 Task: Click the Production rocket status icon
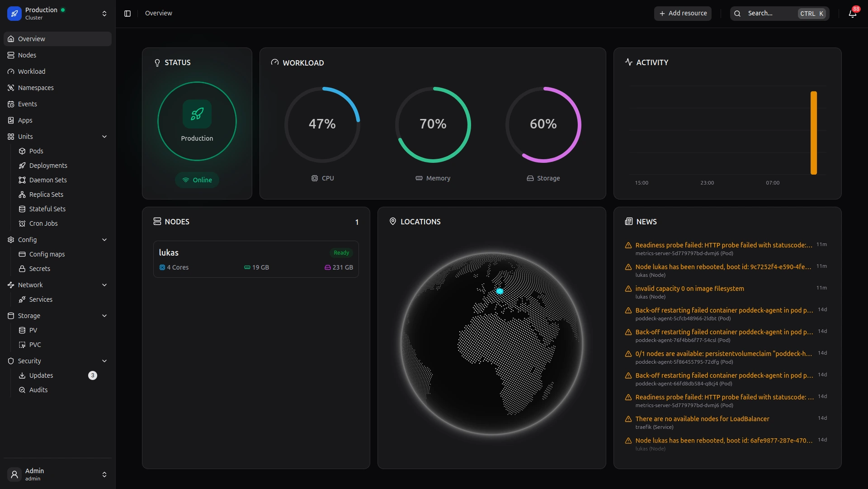tap(197, 114)
